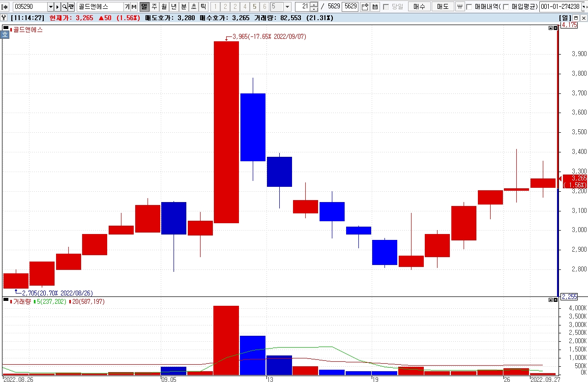
Task: Toggle the 당일 checkbox
Action: [386, 7]
